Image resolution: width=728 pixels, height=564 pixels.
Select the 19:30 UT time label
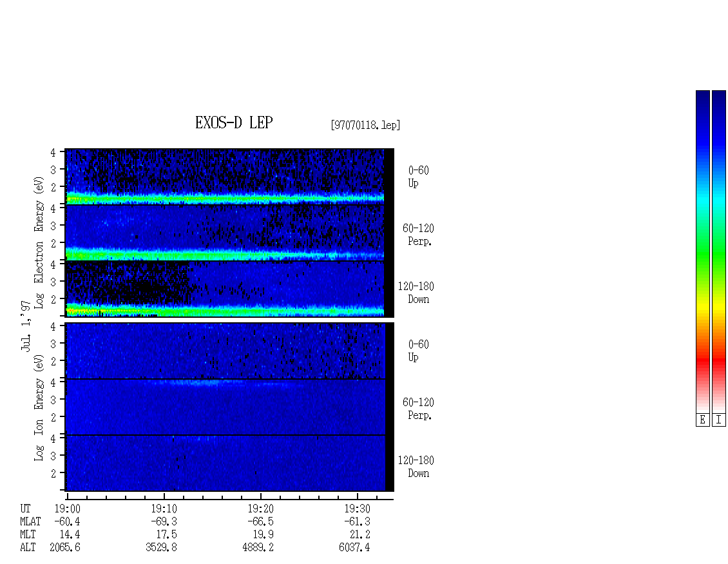357,509
